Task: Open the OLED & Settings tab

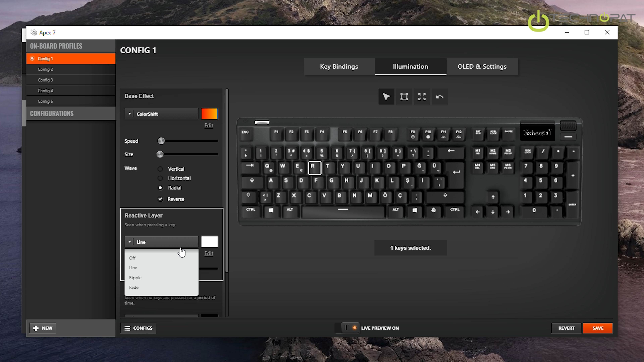Action: click(x=482, y=67)
